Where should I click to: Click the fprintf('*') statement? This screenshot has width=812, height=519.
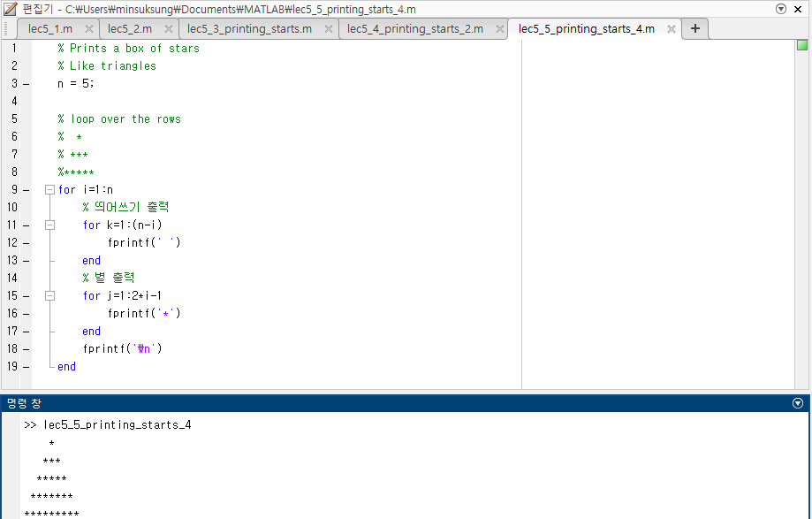[144, 313]
